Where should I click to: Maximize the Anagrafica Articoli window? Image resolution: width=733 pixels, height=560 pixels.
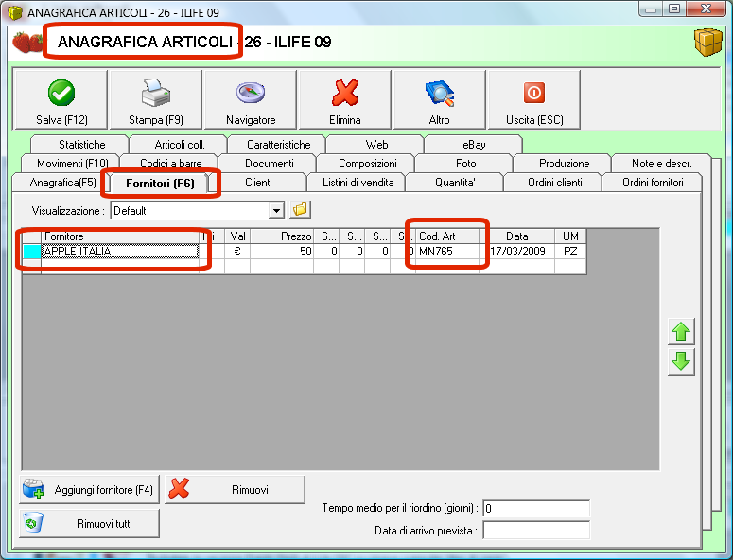click(x=673, y=9)
